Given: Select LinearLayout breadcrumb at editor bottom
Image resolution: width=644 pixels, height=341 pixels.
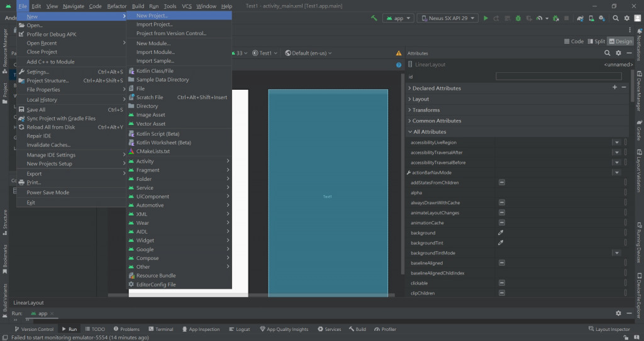Looking at the screenshot, I should coord(28,303).
